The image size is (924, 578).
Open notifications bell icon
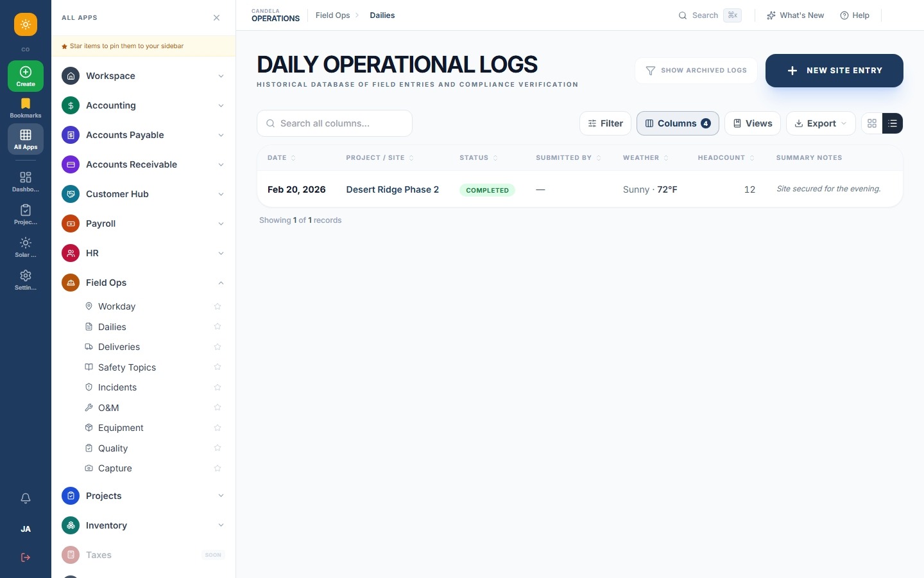26,498
